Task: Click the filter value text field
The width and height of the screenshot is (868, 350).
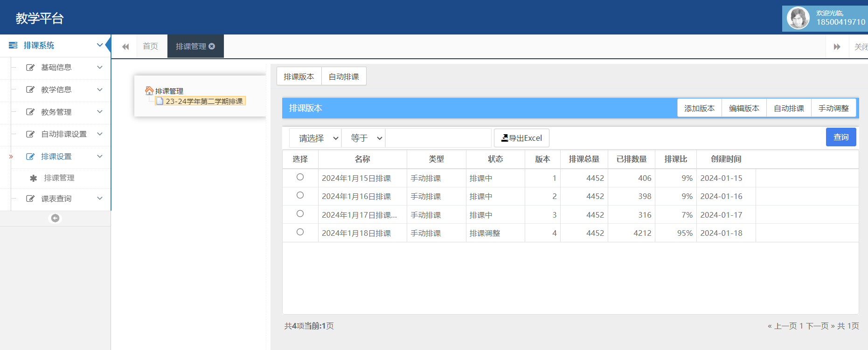Action: (x=438, y=138)
